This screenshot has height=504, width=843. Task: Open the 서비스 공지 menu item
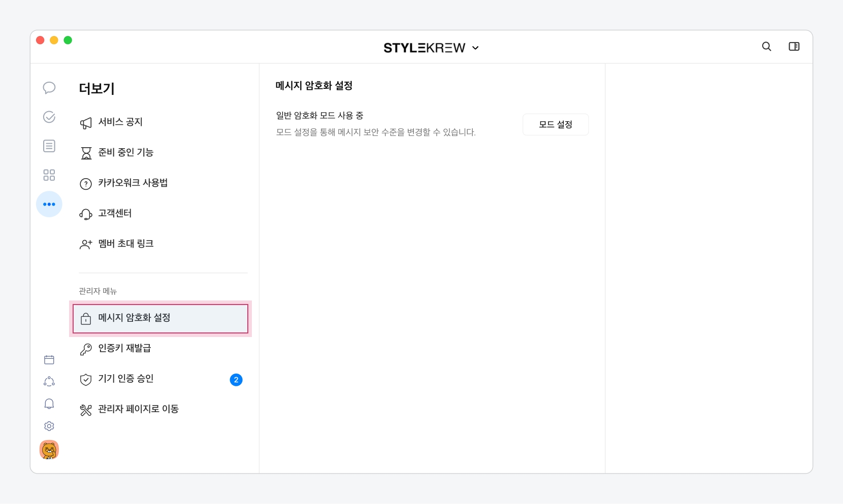click(120, 122)
